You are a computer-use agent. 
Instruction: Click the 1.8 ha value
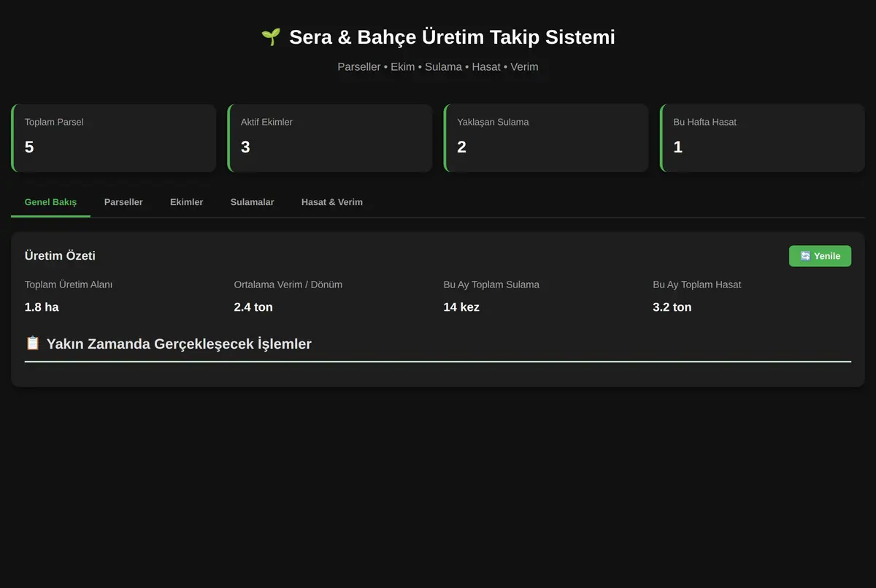click(x=42, y=307)
